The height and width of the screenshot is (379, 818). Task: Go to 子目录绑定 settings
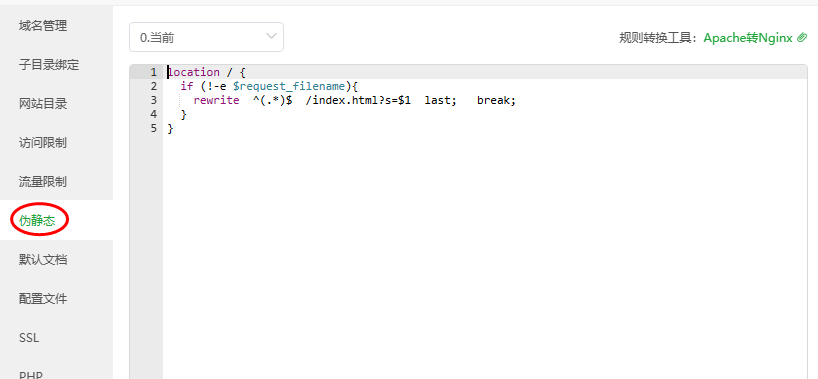[x=49, y=65]
